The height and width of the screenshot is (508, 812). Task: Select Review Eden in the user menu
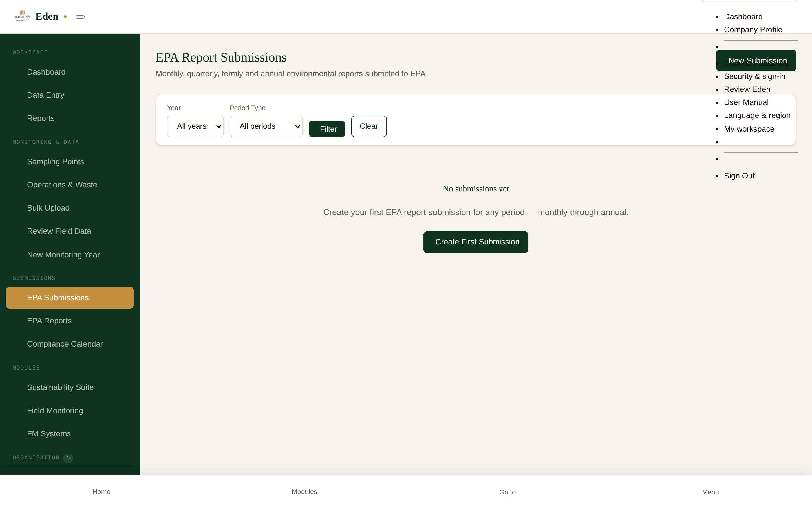[x=747, y=89]
